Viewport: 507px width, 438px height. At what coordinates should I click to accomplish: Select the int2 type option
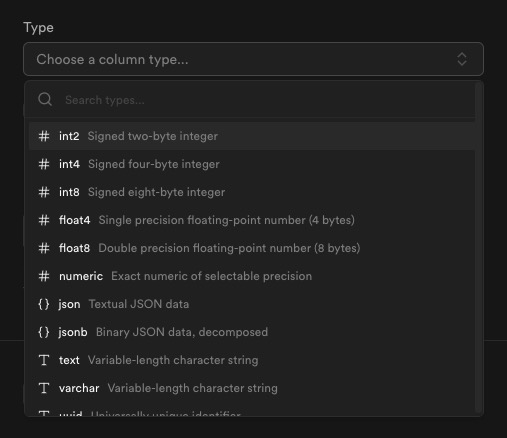point(252,136)
